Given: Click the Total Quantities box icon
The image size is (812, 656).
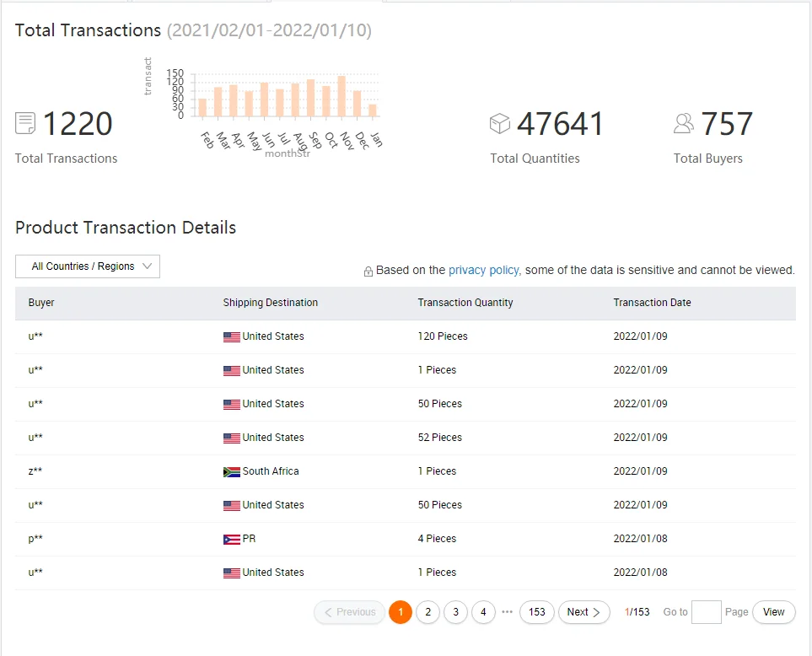Looking at the screenshot, I should tap(500, 123).
